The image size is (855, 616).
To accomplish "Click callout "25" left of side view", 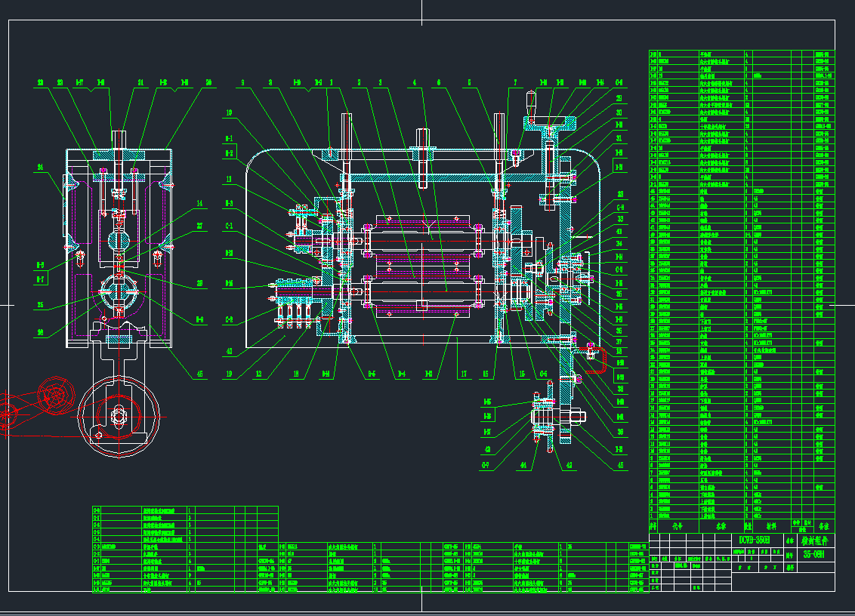I will (40, 305).
